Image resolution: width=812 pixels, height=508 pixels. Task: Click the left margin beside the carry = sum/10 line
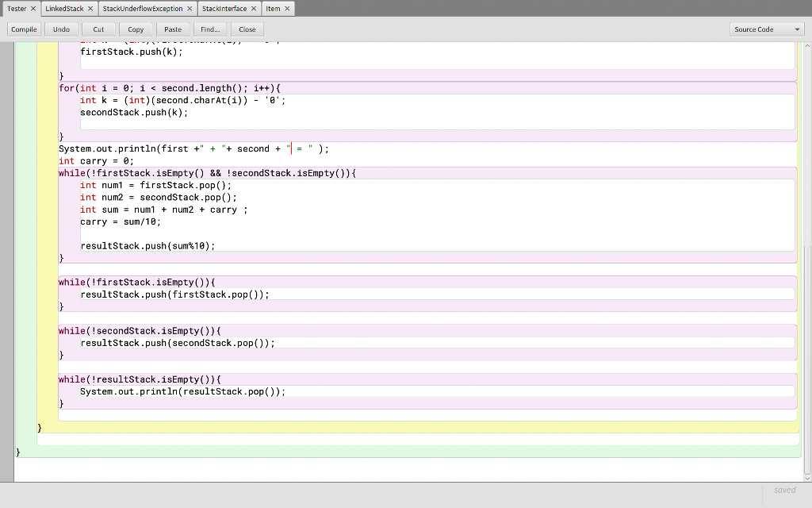[x=7, y=221]
